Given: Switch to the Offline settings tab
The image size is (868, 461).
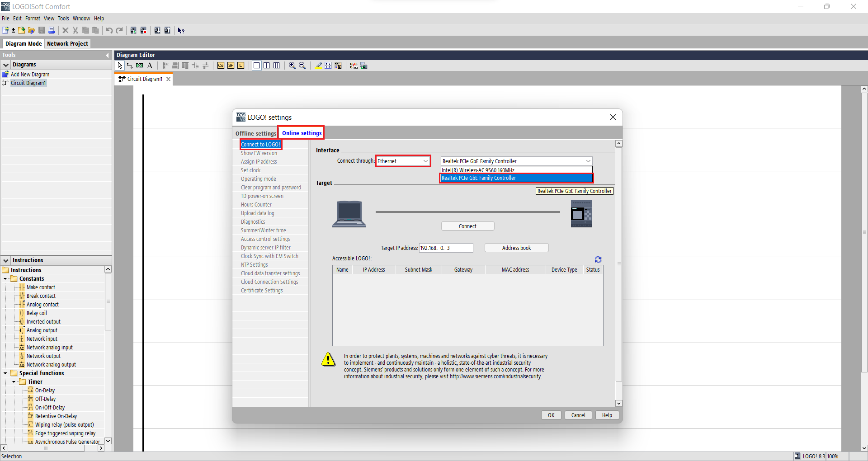Looking at the screenshot, I should [256, 133].
